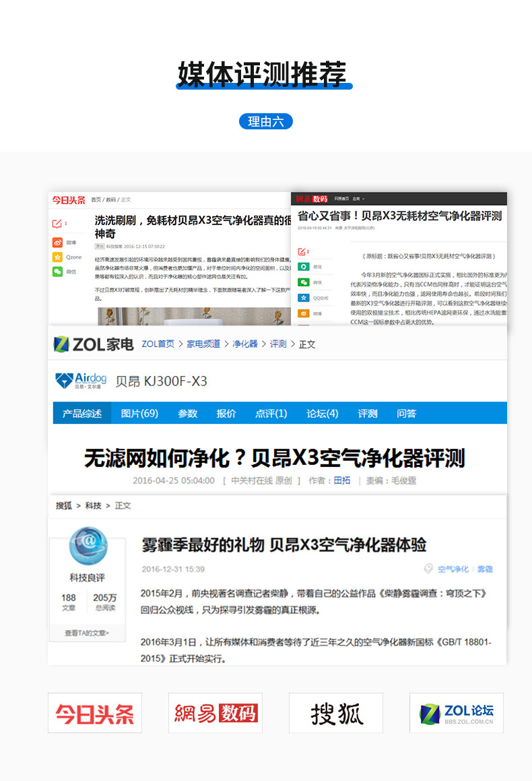The height and width of the screenshot is (781, 532).
Task: Click the 科技良评 author name
Action: point(87,577)
